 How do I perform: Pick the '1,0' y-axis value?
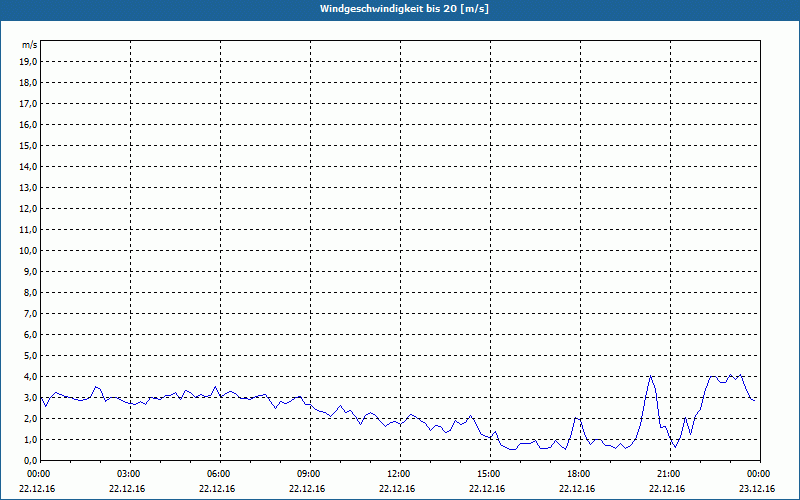click(30, 440)
